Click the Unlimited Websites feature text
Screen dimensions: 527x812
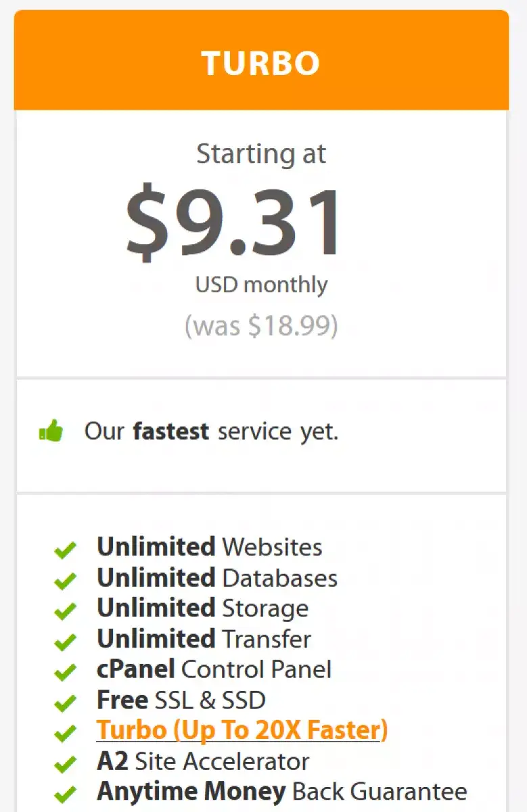pos(210,547)
